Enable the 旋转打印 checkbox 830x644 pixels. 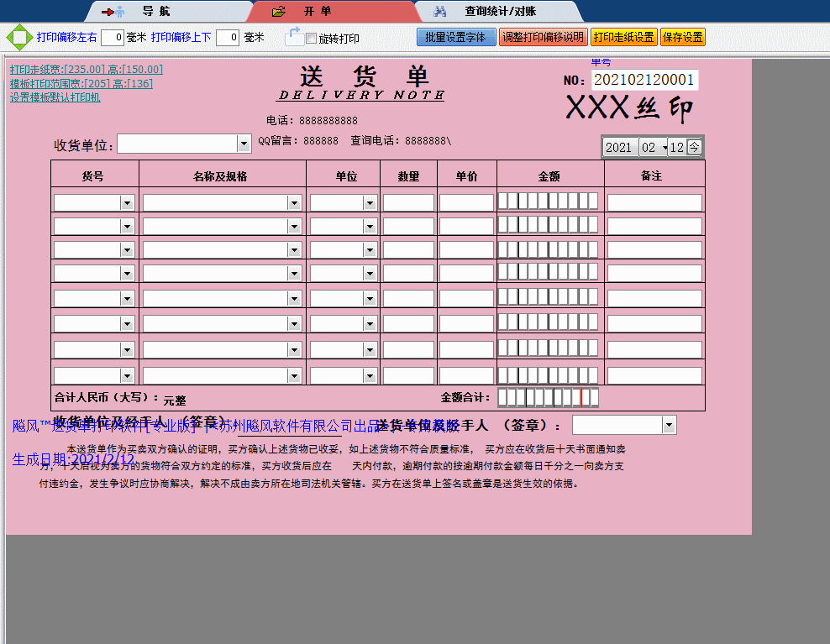(x=312, y=39)
